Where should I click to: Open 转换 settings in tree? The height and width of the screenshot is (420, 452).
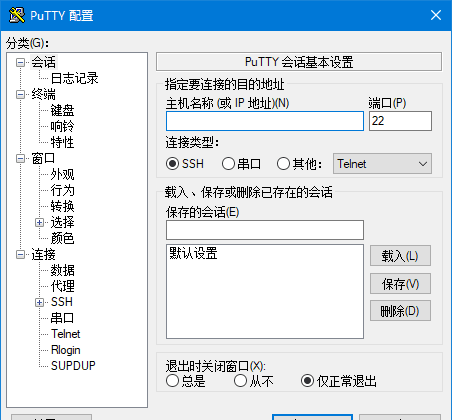[62, 206]
